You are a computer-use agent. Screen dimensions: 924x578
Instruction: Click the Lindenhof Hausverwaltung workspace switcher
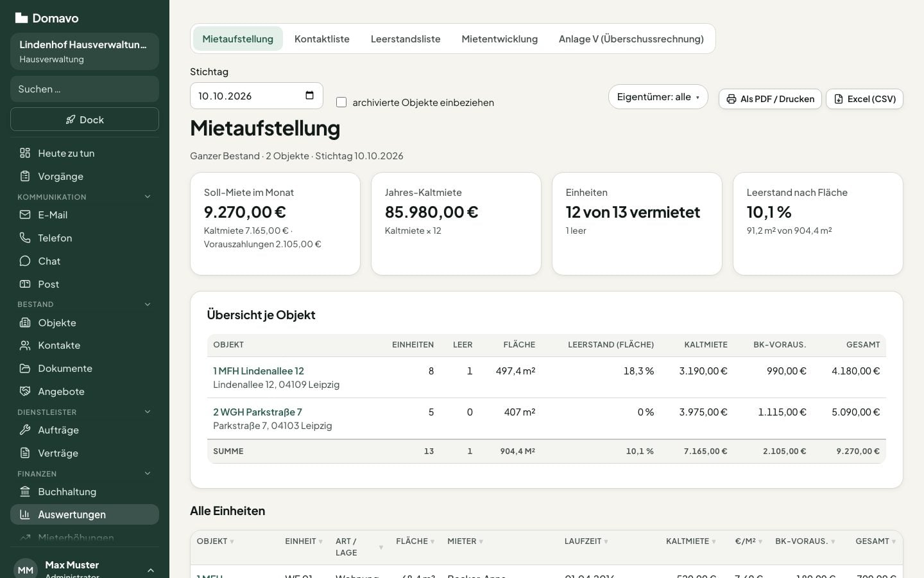point(85,51)
